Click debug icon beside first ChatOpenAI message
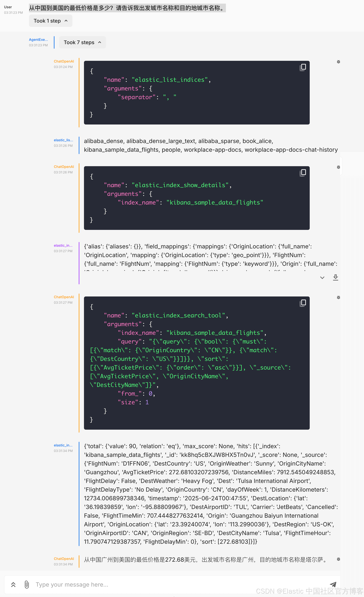This screenshot has width=364, height=597. (x=338, y=62)
